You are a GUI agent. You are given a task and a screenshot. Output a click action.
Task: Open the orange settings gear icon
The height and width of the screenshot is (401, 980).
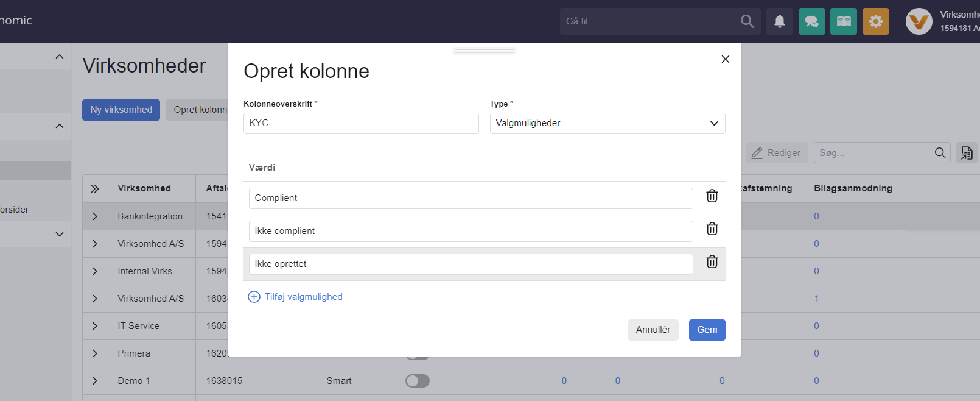pos(875,21)
